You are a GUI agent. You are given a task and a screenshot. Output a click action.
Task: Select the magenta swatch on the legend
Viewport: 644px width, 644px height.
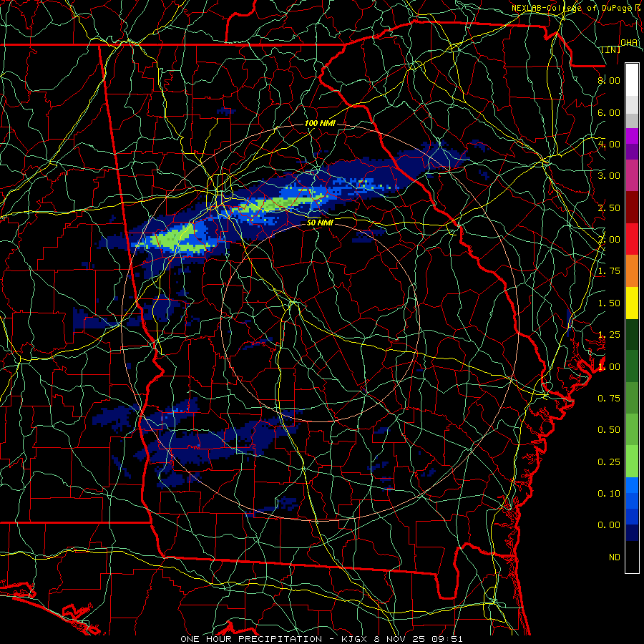tap(632, 136)
